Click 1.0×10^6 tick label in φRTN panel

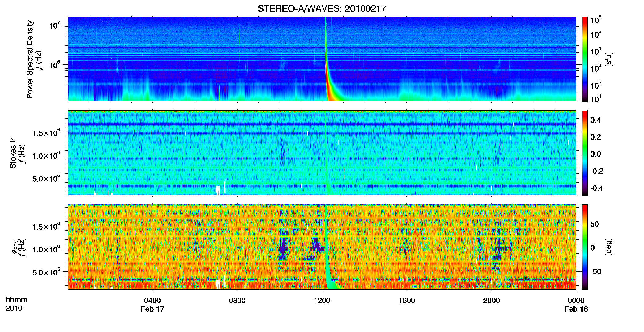click(x=46, y=249)
